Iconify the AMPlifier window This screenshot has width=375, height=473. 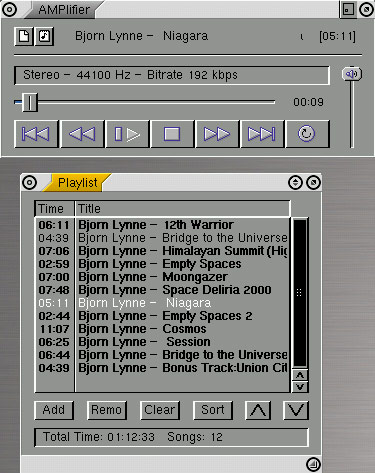click(348, 9)
